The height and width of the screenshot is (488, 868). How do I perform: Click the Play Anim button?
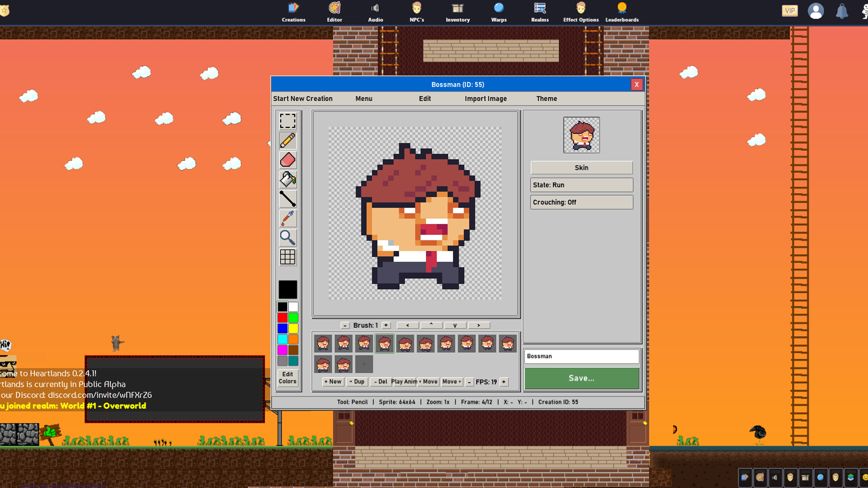click(404, 382)
